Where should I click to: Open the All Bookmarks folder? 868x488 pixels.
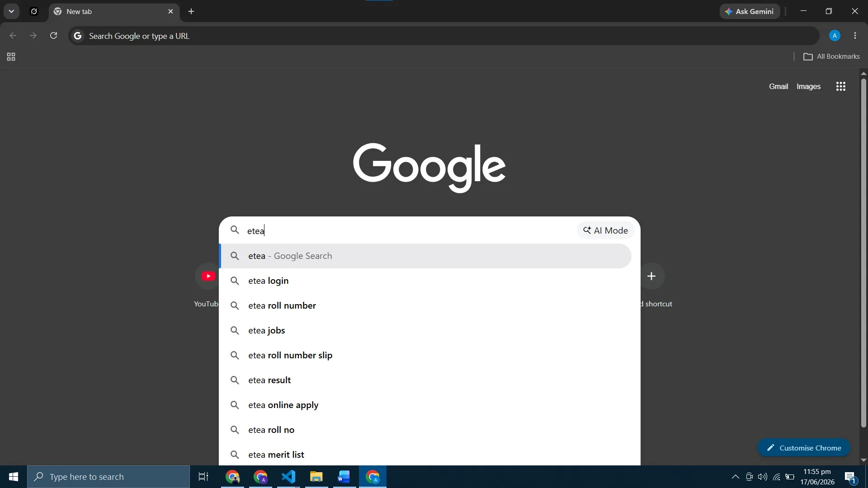(x=831, y=56)
